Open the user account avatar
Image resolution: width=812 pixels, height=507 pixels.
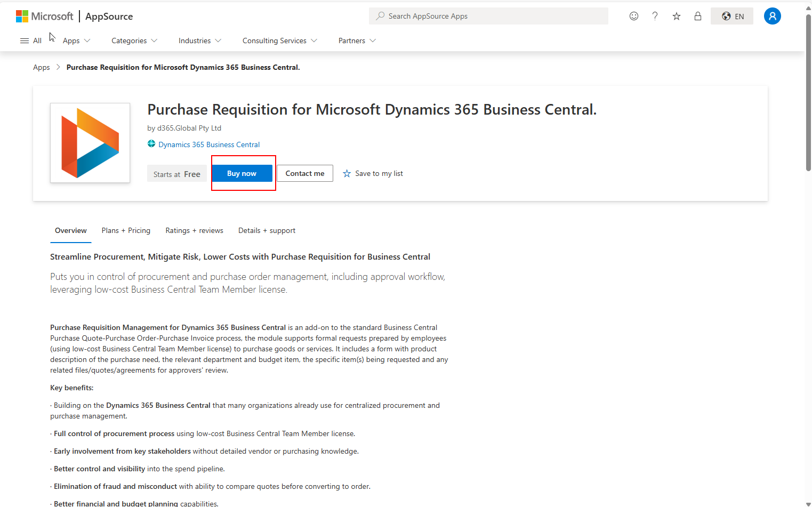click(772, 16)
